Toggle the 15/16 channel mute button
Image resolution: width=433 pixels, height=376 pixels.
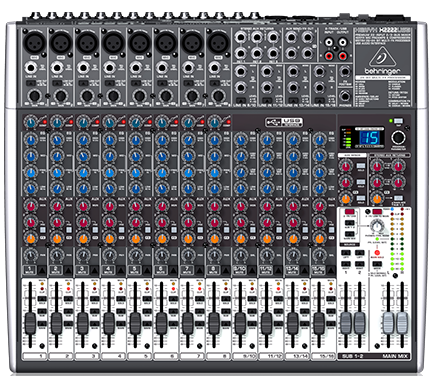(x=331, y=270)
